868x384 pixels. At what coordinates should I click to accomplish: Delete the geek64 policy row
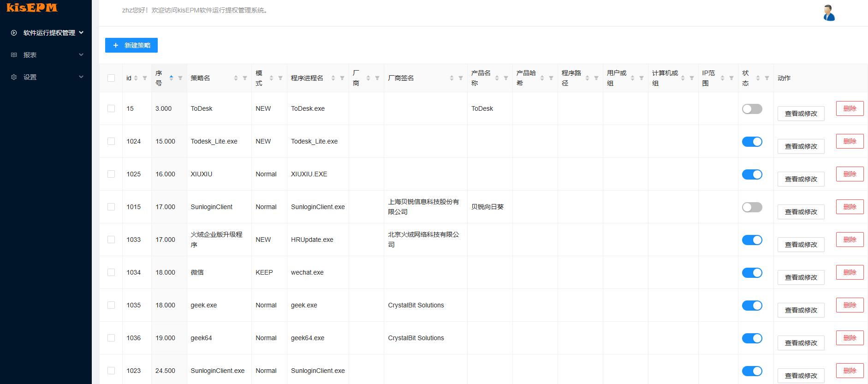(850, 338)
